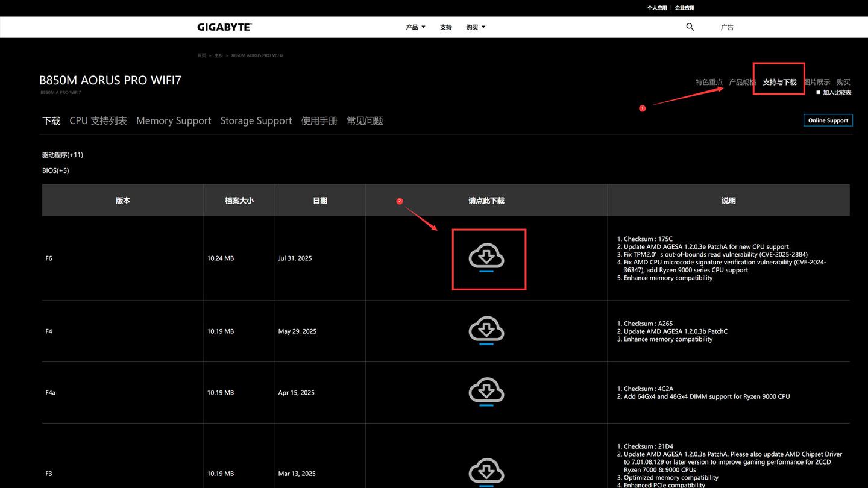Viewport: 868px width, 488px height.
Task: Switch to the Memory Support tab
Action: (x=174, y=120)
